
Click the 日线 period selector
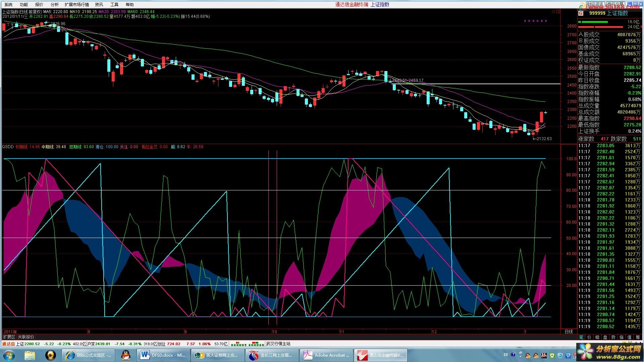pyautogui.click(x=569, y=331)
